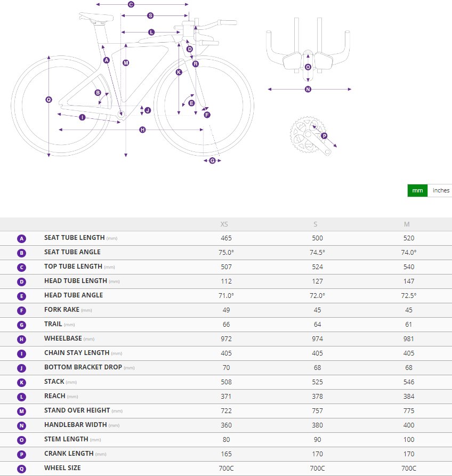Switch units to mm
The height and width of the screenshot is (476, 452).
pyautogui.click(x=417, y=190)
